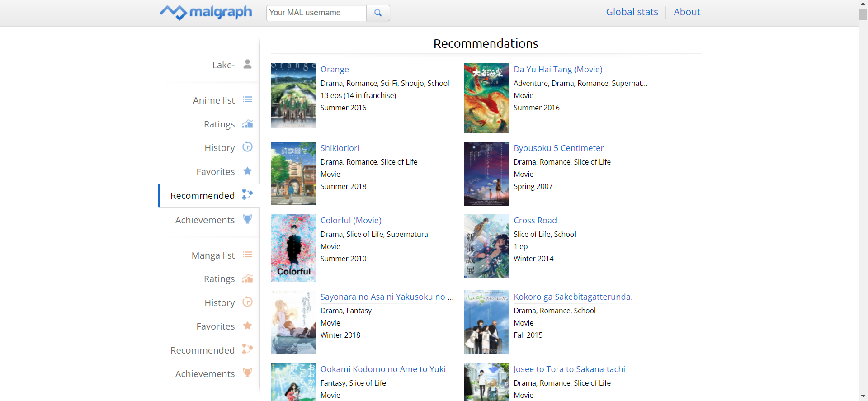Image resolution: width=868 pixels, height=401 pixels.
Task: Focus the MAL username input field
Action: coord(316,13)
